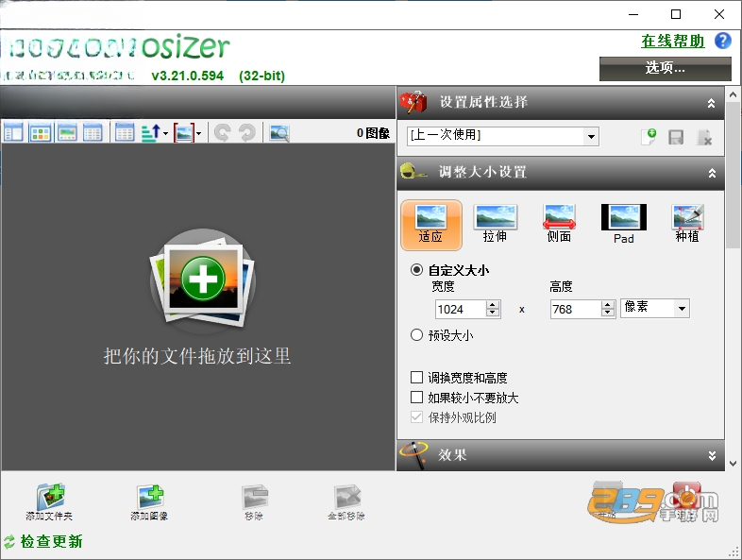Select the 预设大小 radio button
The width and height of the screenshot is (742, 560).
point(416,335)
